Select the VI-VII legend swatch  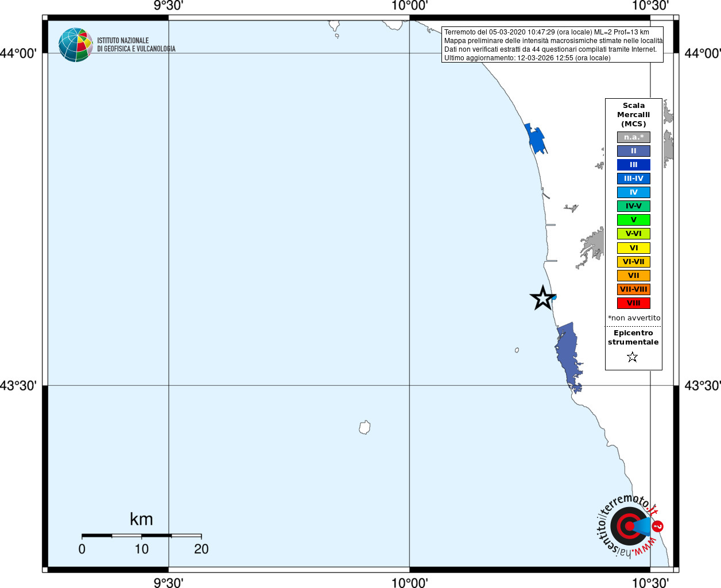tap(634, 262)
